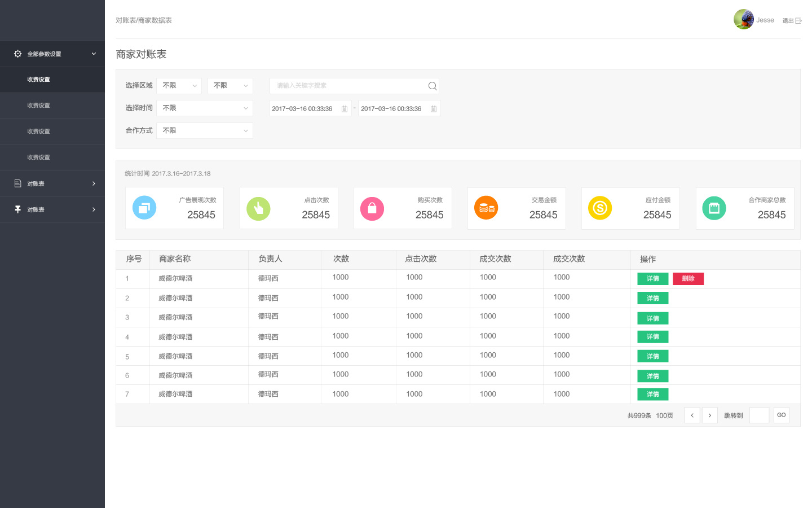Click the 操作 column header
The height and width of the screenshot is (508, 812).
click(x=648, y=260)
